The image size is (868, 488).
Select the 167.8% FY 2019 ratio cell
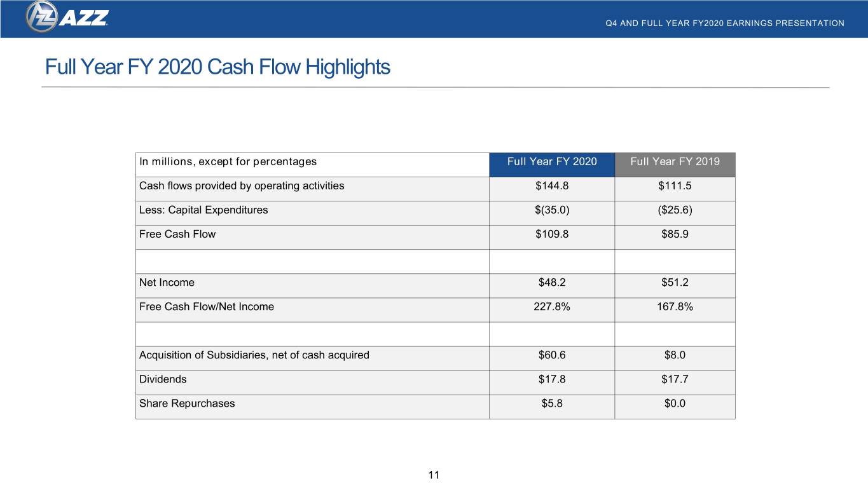click(675, 307)
